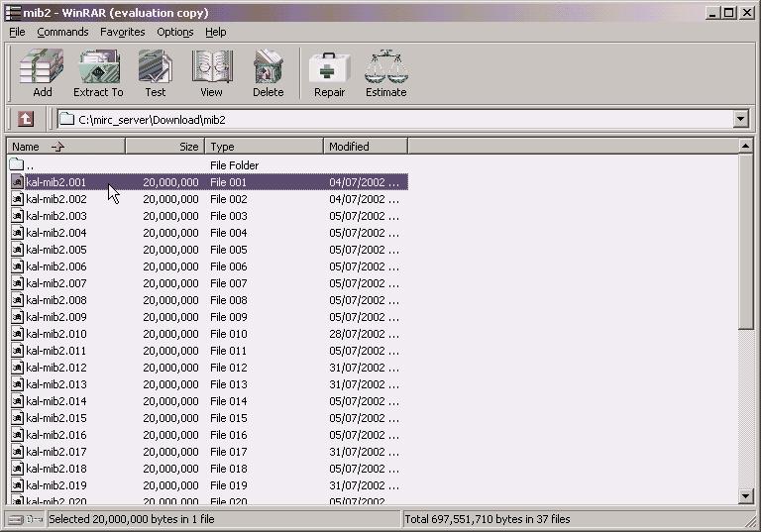The width and height of the screenshot is (761, 532).
Task: Click 'File 019' type cell
Action: point(229,485)
